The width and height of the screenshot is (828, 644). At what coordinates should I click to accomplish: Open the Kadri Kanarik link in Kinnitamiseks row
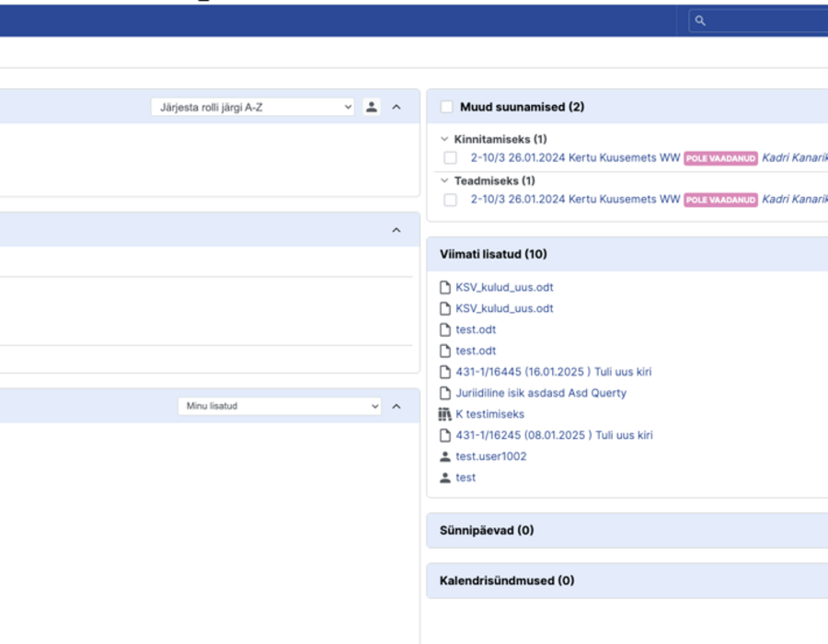795,158
